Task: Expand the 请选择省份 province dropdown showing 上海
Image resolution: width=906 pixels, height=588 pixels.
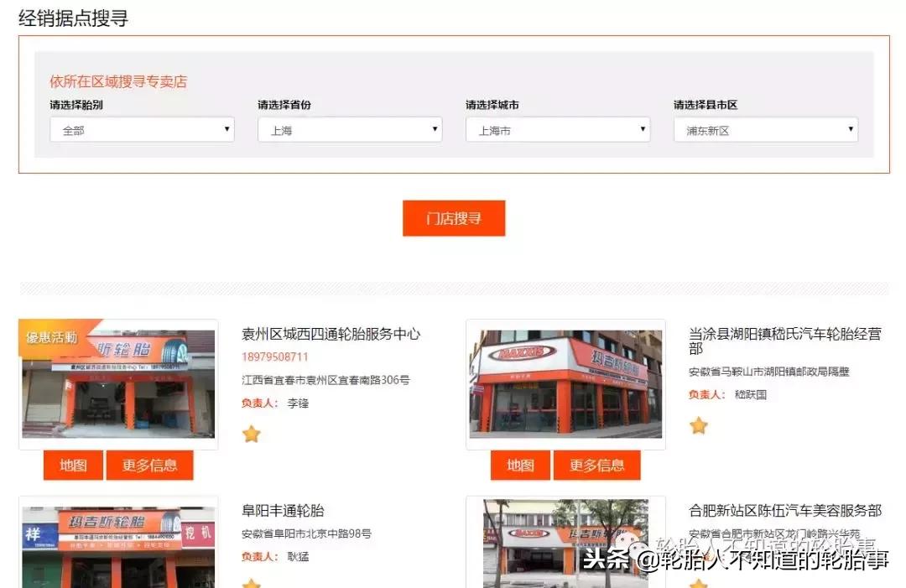Action: [x=349, y=129]
